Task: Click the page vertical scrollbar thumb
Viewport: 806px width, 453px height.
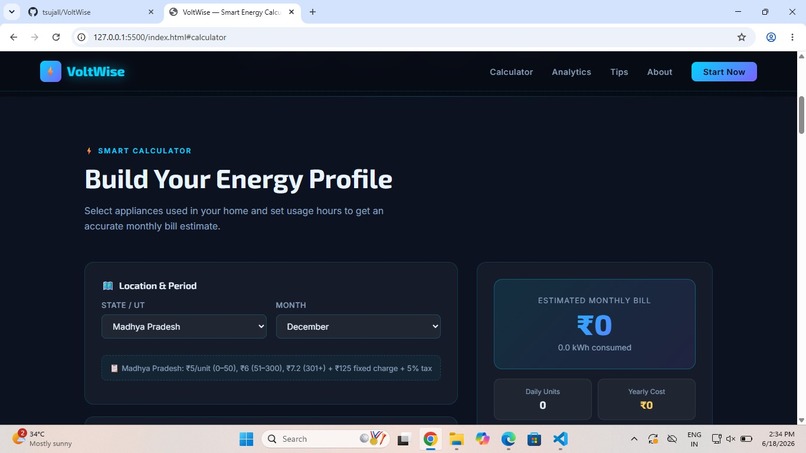Action: (x=801, y=115)
